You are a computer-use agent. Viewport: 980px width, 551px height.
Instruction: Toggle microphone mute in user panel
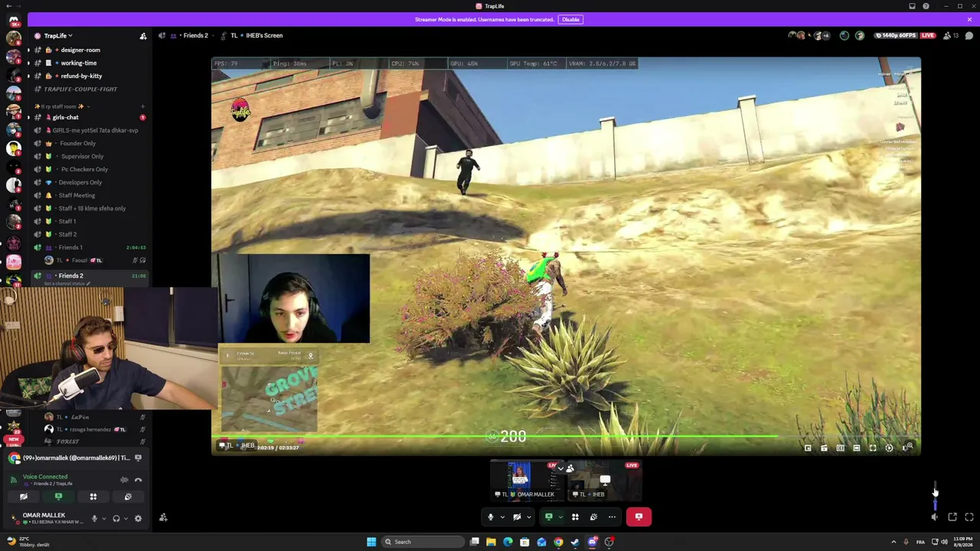[94, 518]
